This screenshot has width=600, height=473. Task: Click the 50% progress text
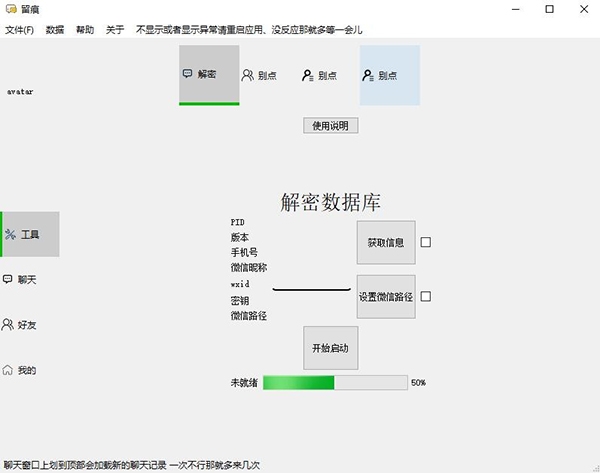pyautogui.click(x=419, y=383)
